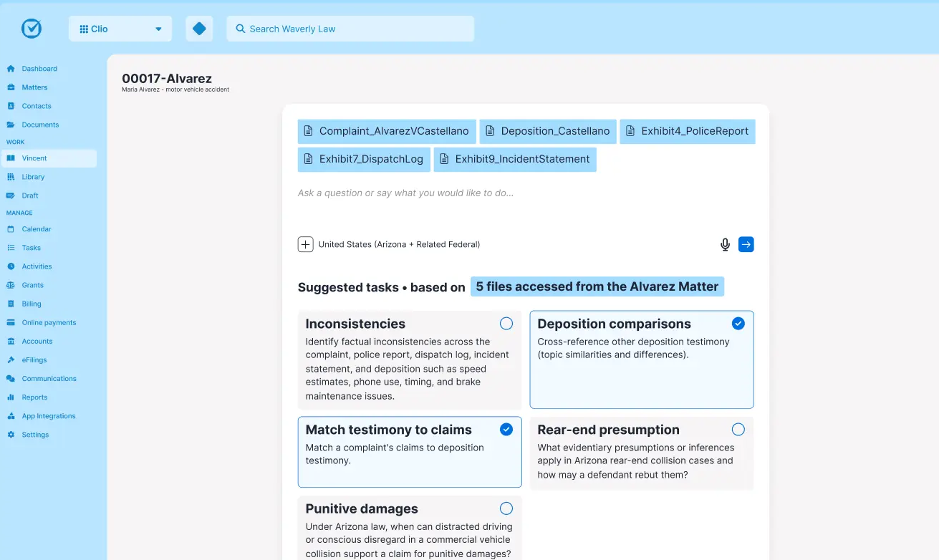Click Exhibit9_IncidentStatement file chip
939x560 pixels.
pos(515,159)
